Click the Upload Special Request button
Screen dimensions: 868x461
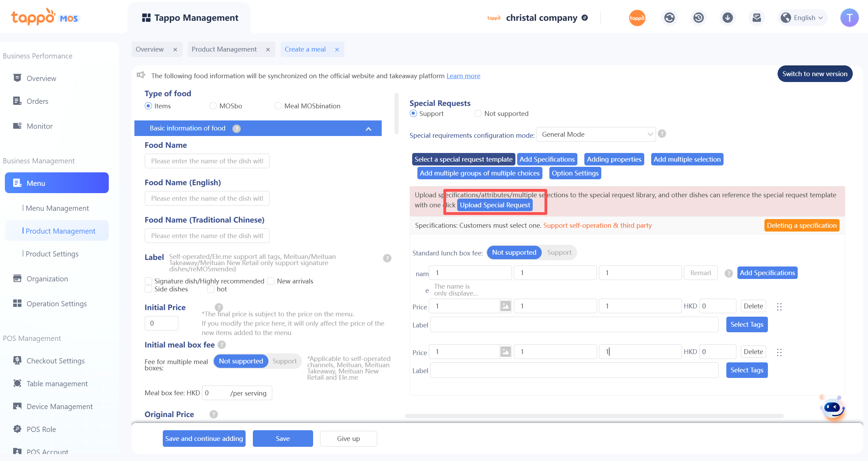click(x=495, y=205)
